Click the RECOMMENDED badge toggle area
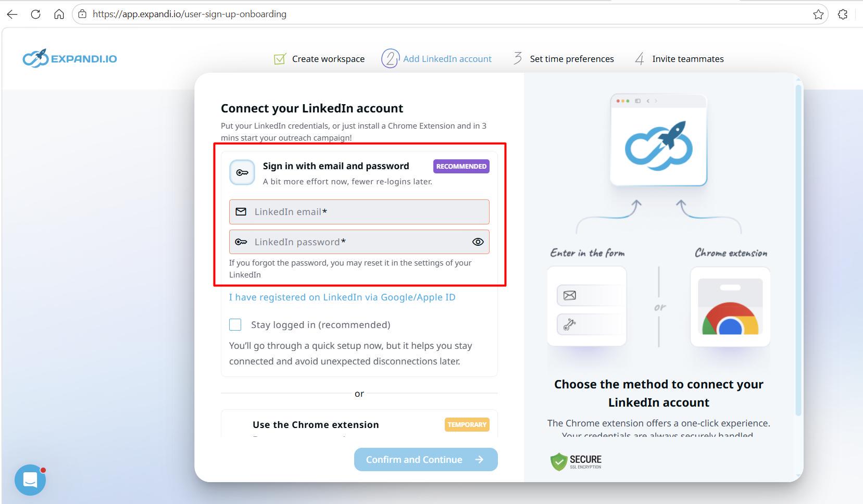The image size is (863, 504). click(460, 166)
